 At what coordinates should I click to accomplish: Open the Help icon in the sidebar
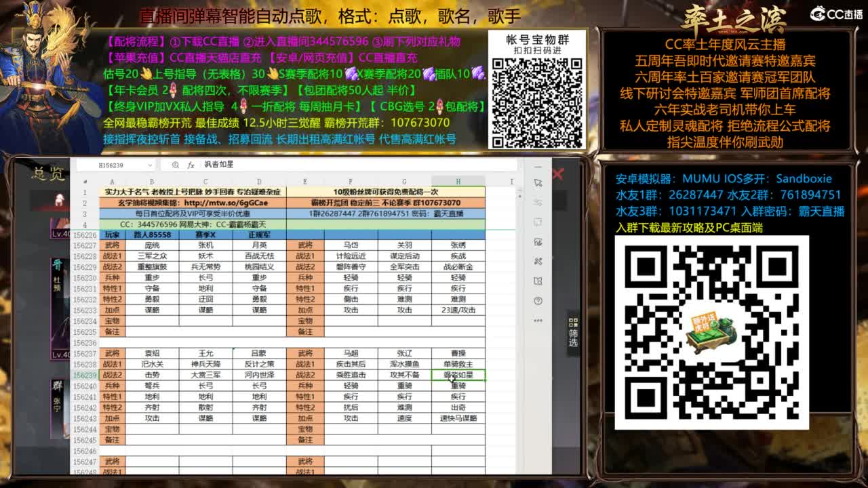(x=537, y=298)
